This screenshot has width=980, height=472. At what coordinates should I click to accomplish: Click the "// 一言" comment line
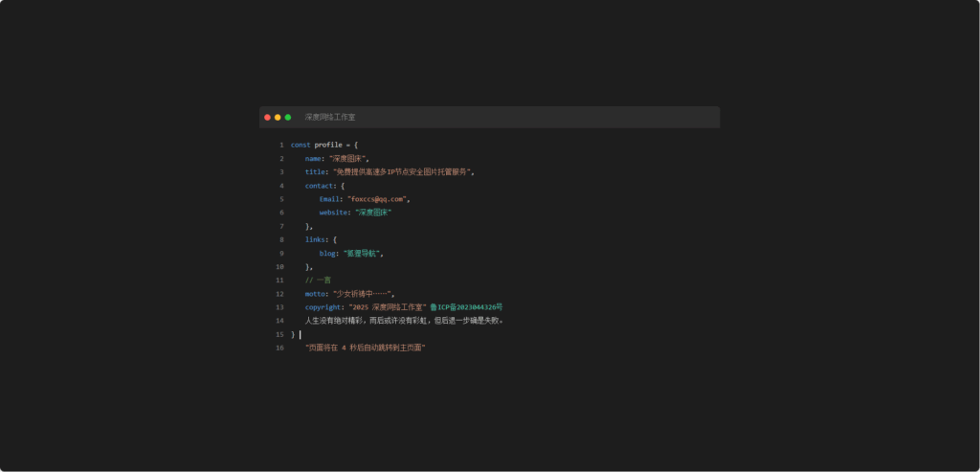(318, 280)
